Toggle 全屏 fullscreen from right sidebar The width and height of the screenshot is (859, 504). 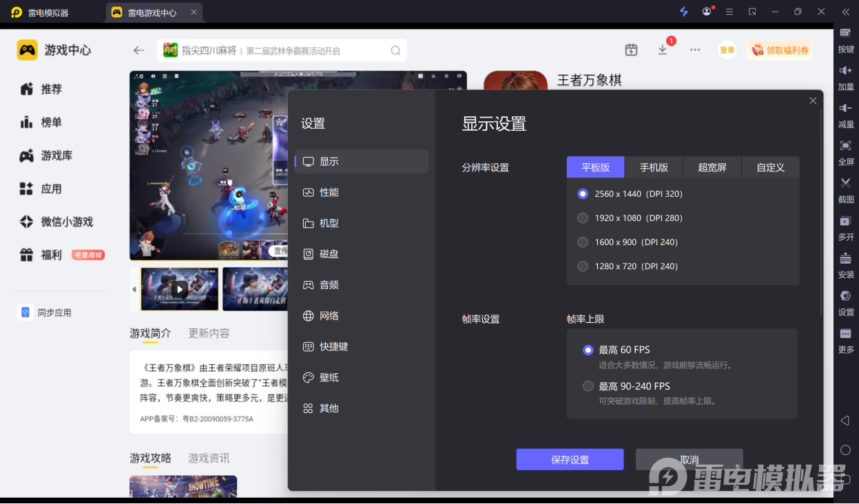click(846, 153)
